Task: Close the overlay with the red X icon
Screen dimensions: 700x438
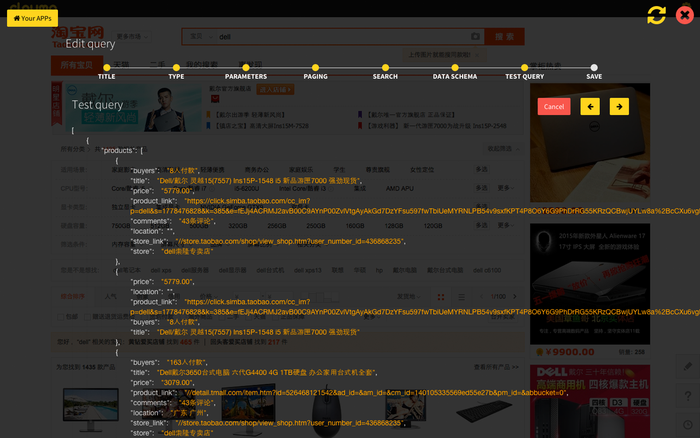Action: [684, 15]
